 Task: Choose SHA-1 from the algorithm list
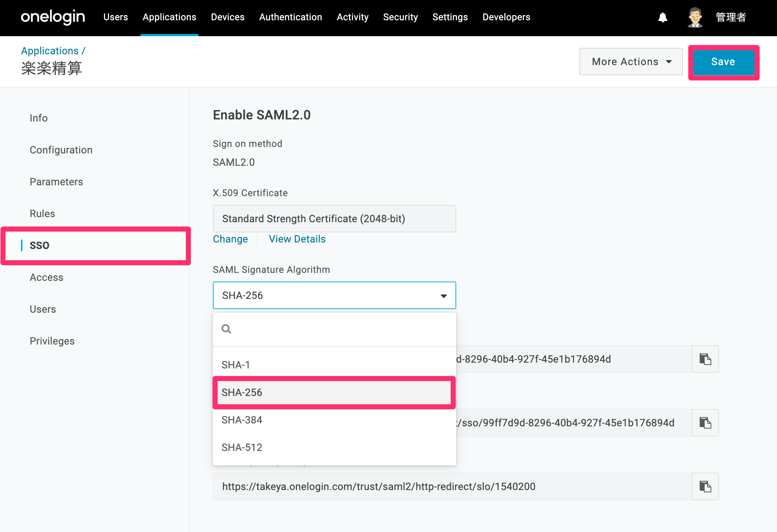point(334,365)
